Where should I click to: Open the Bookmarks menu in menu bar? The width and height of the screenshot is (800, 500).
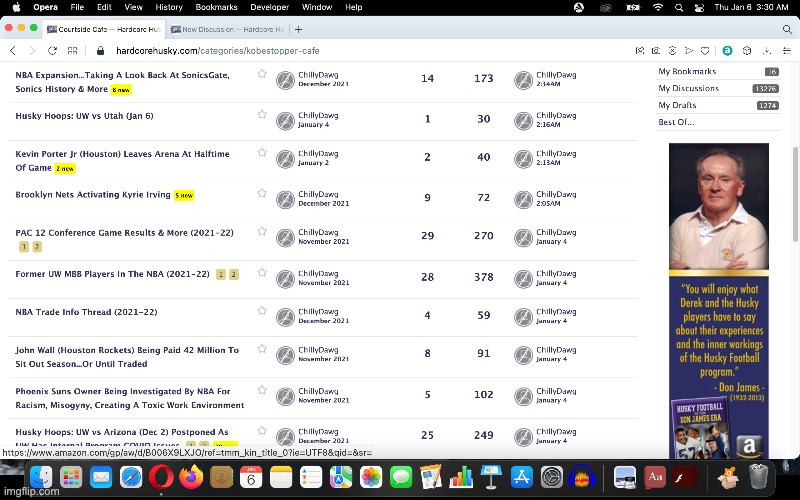pos(216,7)
